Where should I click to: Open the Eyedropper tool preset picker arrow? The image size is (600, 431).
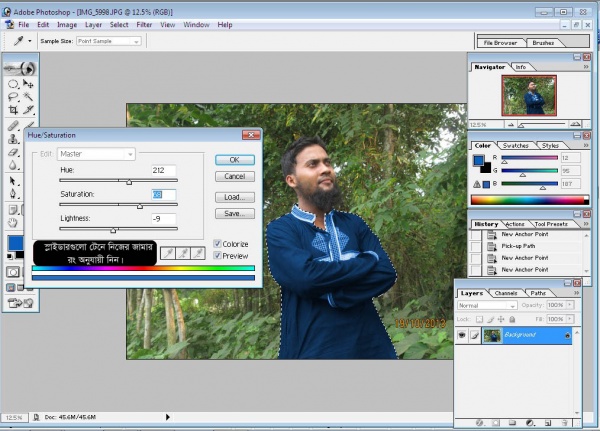[x=29, y=41]
